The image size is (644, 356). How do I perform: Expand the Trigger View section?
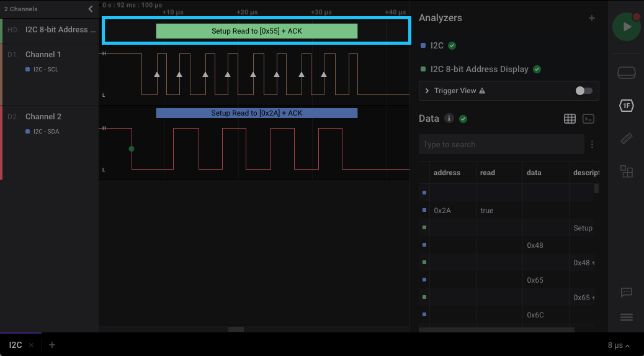(427, 91)
